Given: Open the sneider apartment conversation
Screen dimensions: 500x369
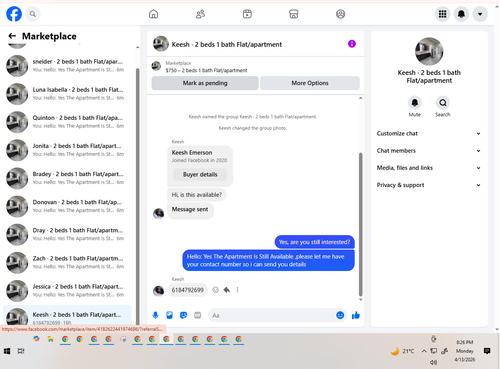Looking at the screenshot, I should (68, 65).
